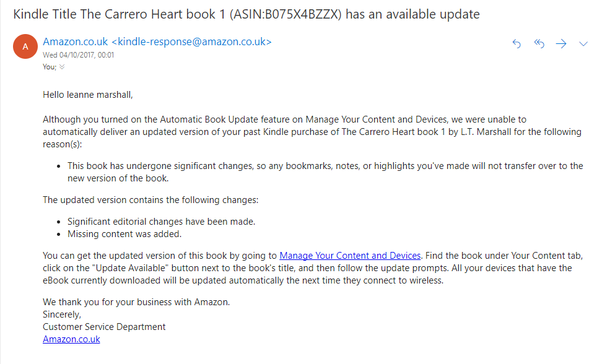Click the date 'Wed 04/10/2017, 00:01'
Screen dimensions: 597x364
click(78, 55)
